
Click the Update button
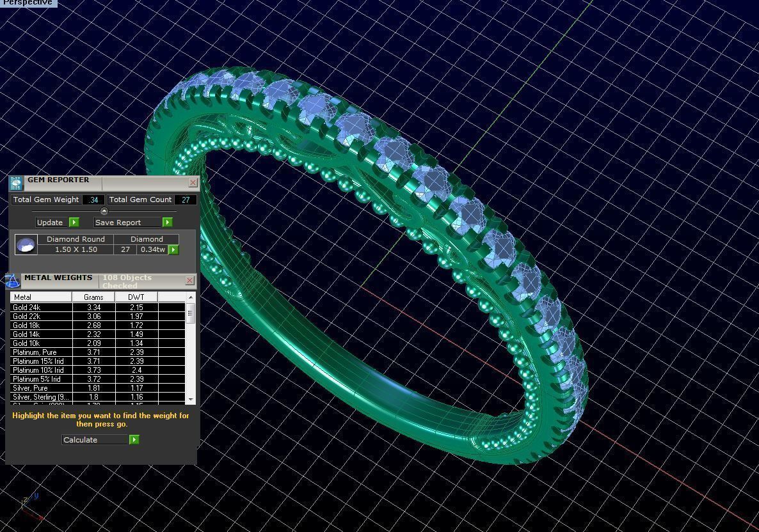(52, 222)
